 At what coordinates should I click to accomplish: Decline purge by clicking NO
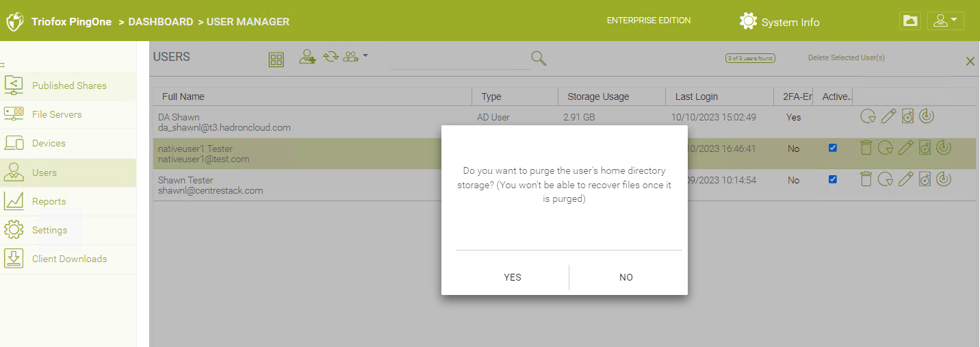[626, 277]
